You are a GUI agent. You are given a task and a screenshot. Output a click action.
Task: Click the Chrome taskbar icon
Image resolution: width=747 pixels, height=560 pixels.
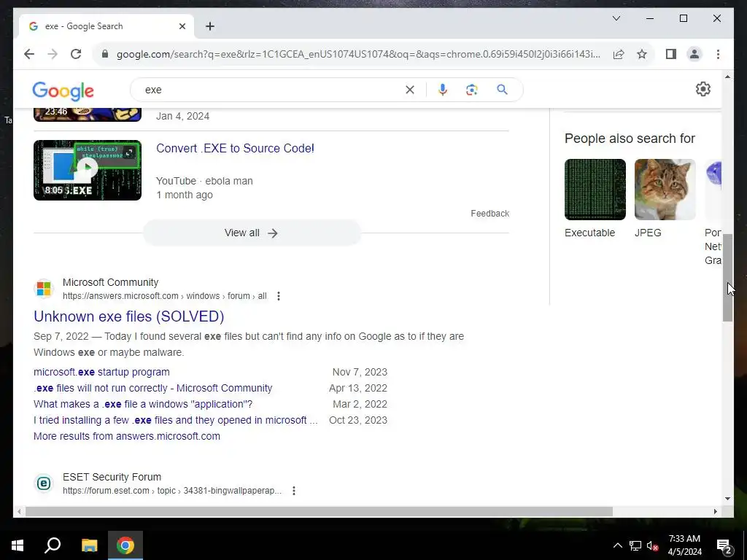click(125, 545)
